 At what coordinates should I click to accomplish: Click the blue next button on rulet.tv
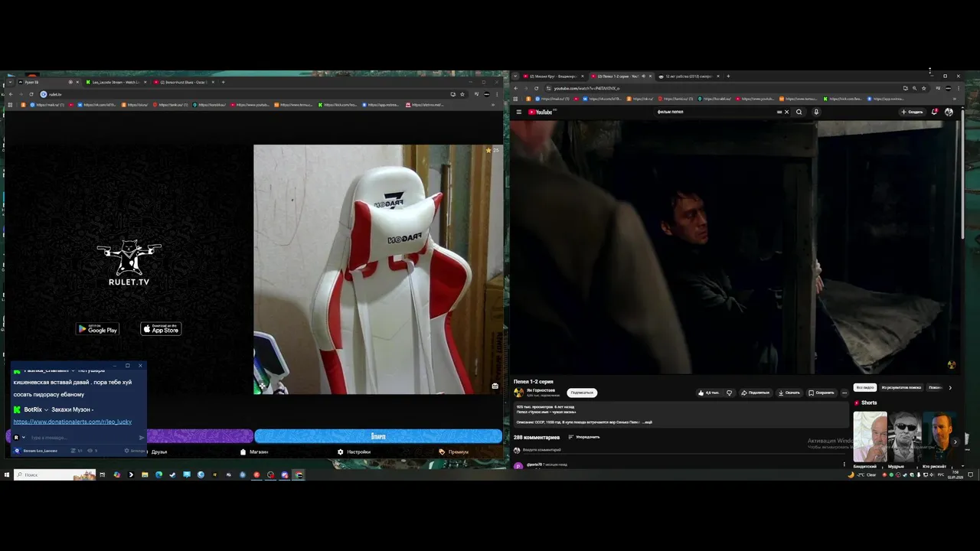[378, 436]
